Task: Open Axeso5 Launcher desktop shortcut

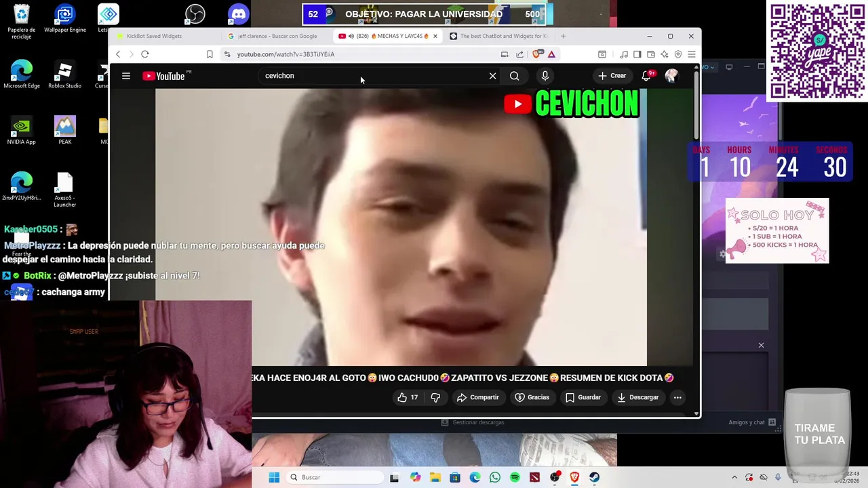Action: [x=65, y=190]
